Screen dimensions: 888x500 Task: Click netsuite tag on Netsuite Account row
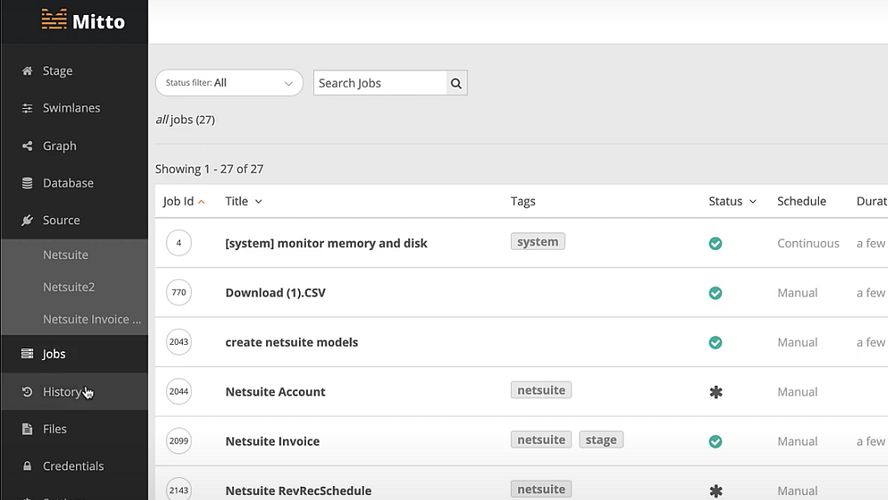tap(541, 390)
